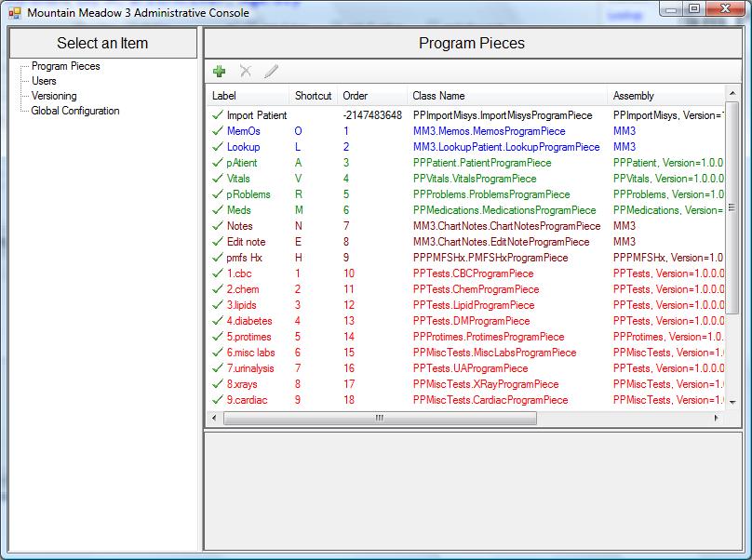The image size is (752, 560).
Task: Toggle the checkmark for Notes row
Action: point(218,226)
